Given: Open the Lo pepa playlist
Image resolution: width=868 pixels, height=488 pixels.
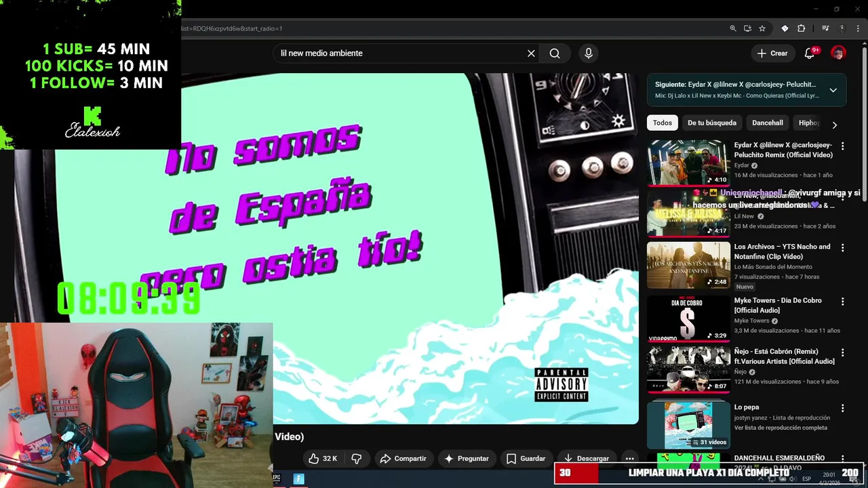Looking at the screenshot, I should click(x=688, y=425).
